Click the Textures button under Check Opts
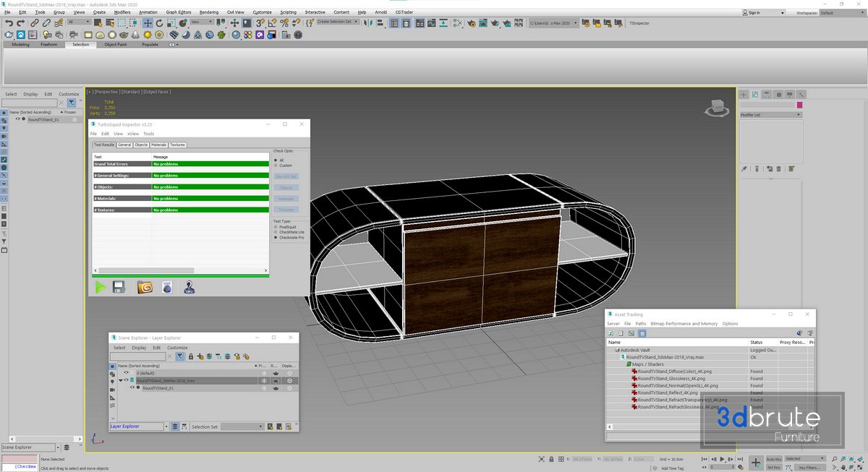The image size is (868, 472). click(286, 210)
